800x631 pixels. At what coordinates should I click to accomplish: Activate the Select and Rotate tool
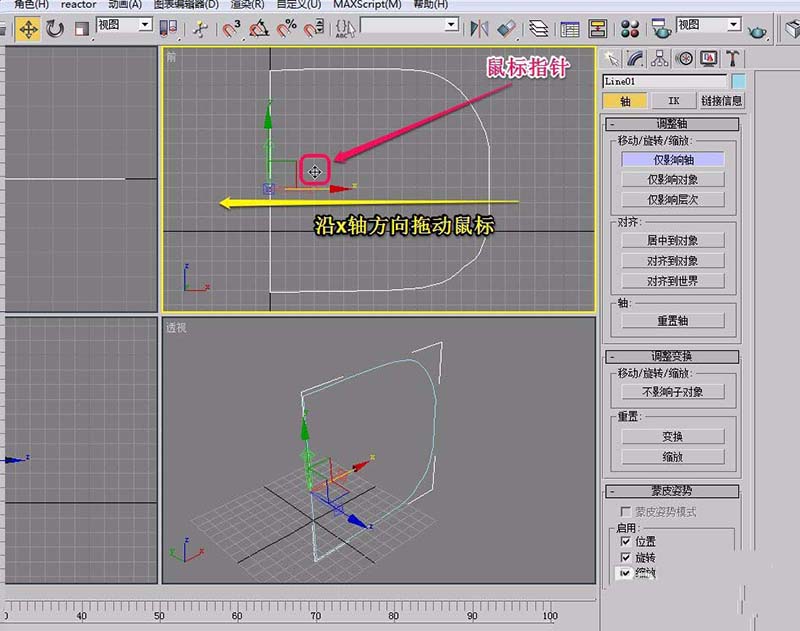[x=55, y=29]
